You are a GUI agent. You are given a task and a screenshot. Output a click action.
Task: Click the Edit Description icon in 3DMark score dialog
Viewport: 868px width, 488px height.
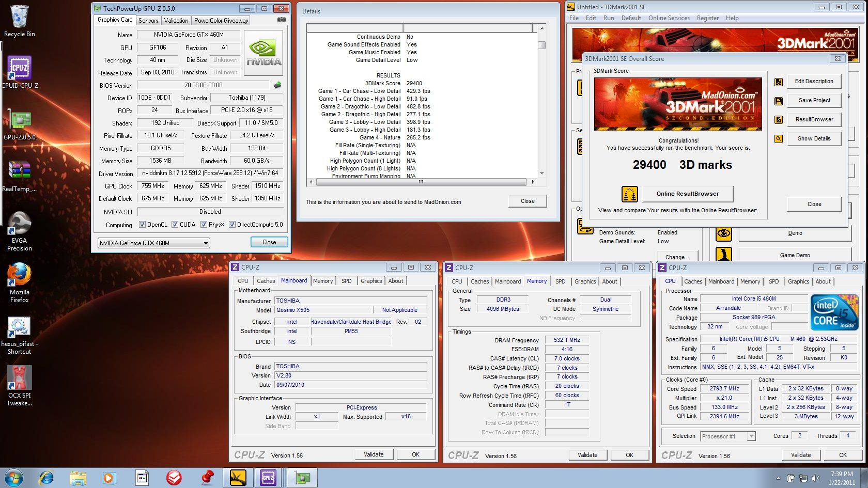point(779,82)
